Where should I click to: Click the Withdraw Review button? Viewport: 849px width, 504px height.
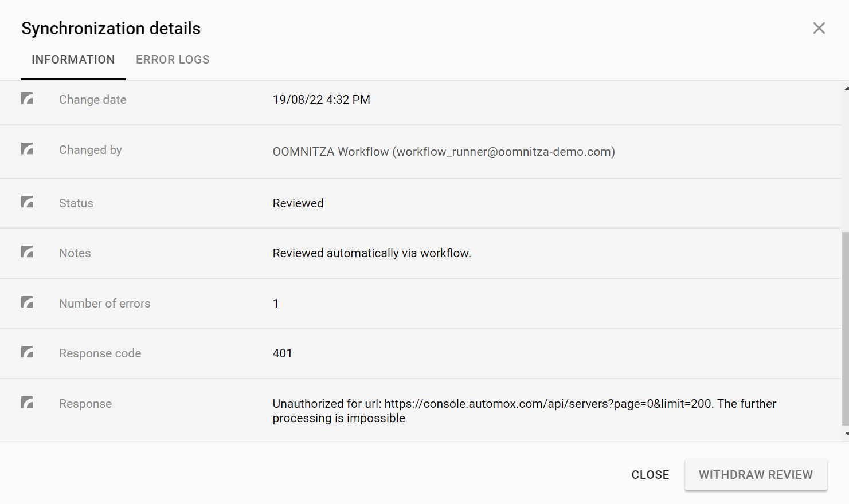[x=756, y=475]
